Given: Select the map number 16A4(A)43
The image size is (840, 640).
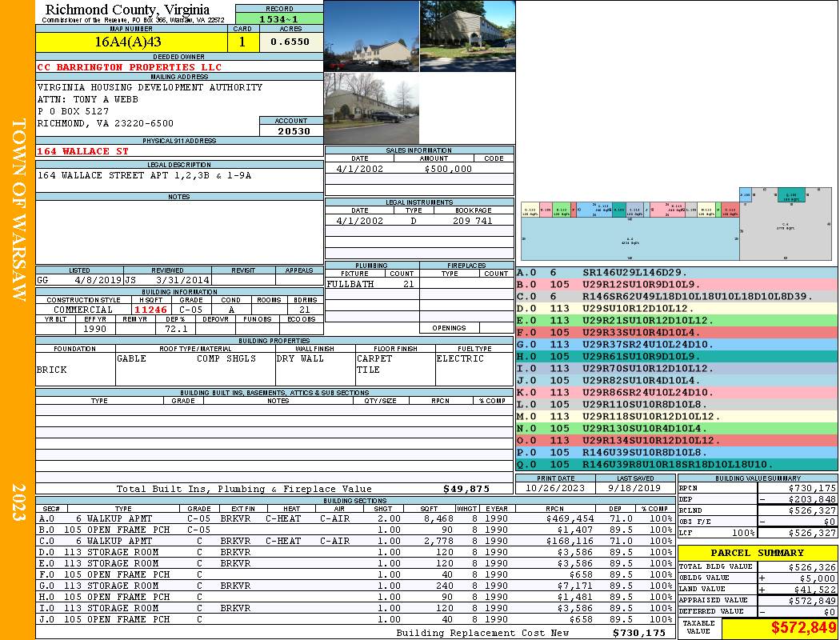Looking at the screenshot, I should (128, 42).
